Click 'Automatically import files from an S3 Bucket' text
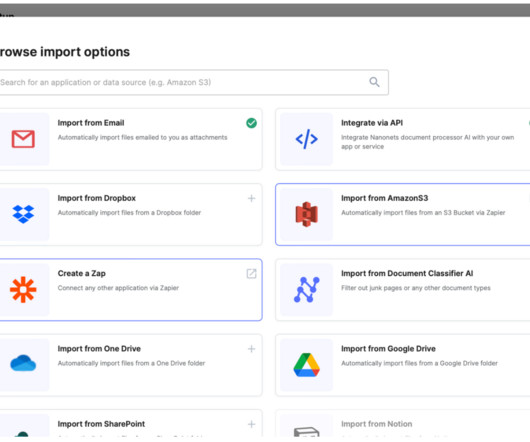The width and height of the screenshot is (530, 442). coord(423,213)
